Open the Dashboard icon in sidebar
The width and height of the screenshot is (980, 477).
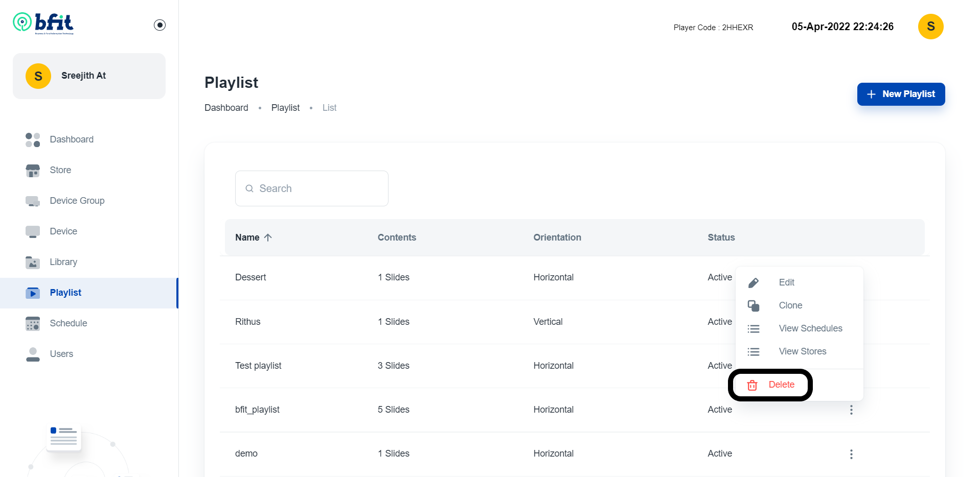[33, 139]
